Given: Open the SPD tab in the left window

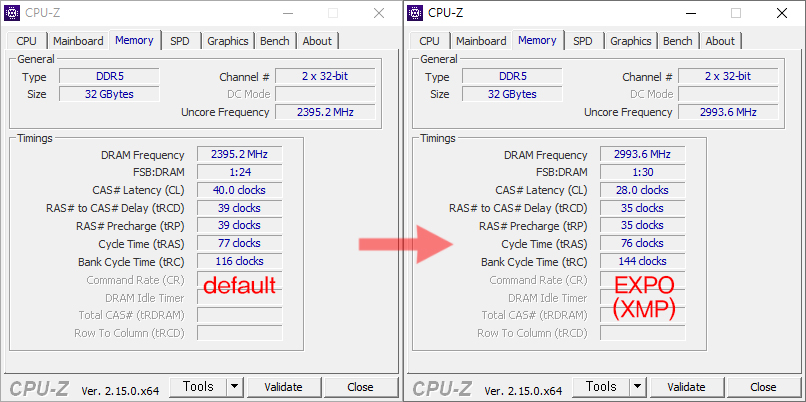Looking at the screenshot, I should [180, 41].
